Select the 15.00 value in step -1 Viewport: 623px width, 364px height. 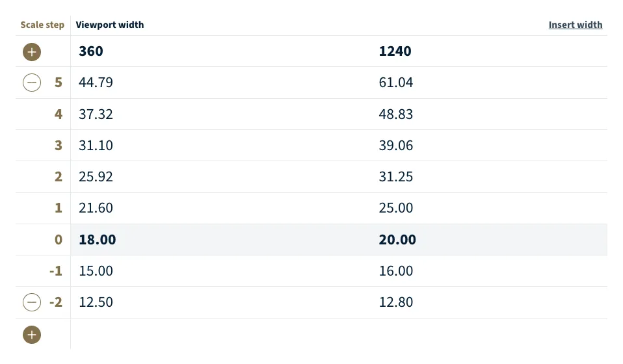click(x=96, y=271)
